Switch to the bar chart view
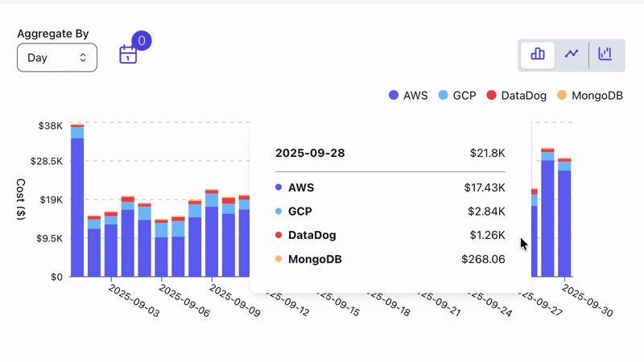Screen dimensions: 644x362 (x=538, y=55)
